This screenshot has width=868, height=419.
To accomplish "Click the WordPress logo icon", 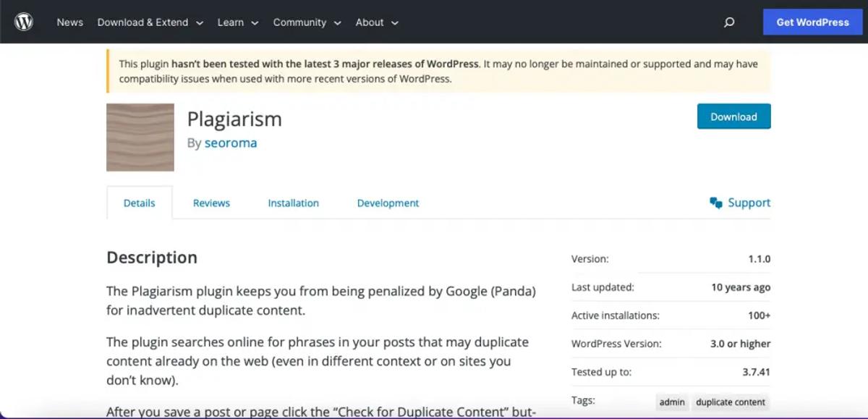I will 24,22.
